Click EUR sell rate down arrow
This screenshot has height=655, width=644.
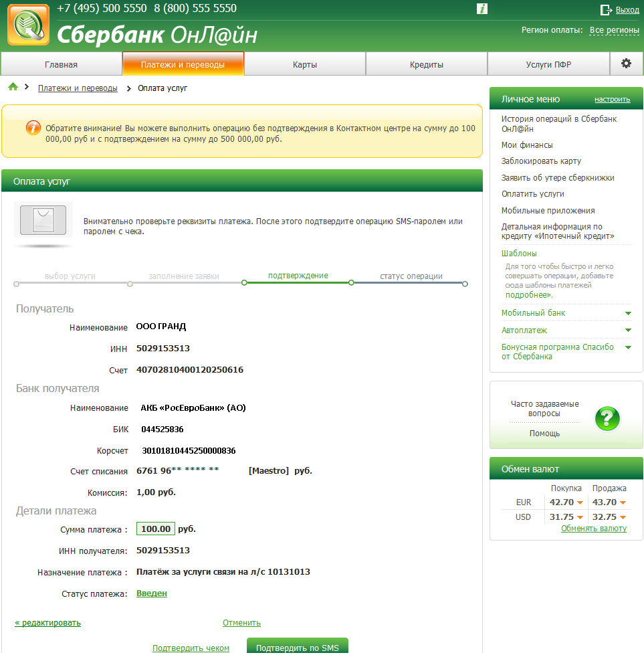(623, 502)
